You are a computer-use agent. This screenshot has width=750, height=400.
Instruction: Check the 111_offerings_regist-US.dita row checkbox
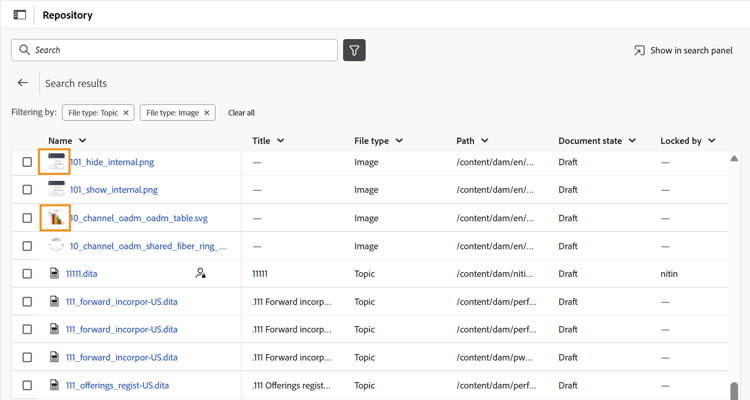tap(27, 385)
